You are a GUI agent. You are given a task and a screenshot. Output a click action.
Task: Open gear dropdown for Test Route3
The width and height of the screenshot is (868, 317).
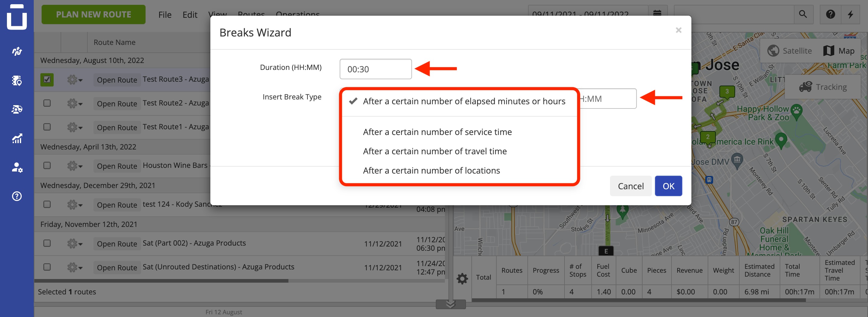click(74, 80)
